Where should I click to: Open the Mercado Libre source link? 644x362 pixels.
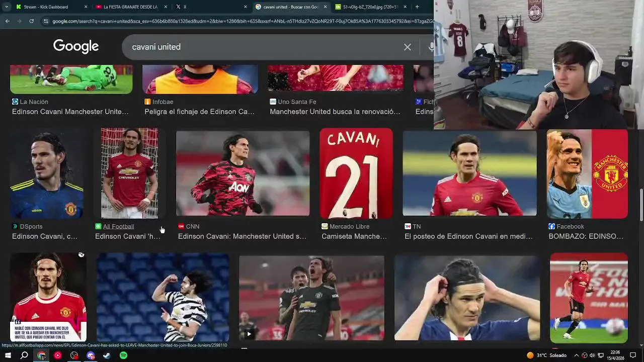[350, 227]
